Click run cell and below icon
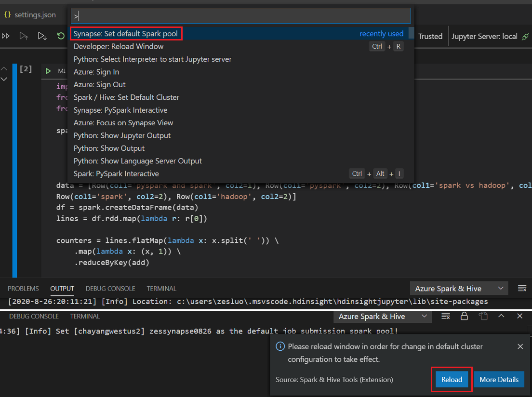Image resolution: width=532 pixels, height=397 pixels. (42, 36)
